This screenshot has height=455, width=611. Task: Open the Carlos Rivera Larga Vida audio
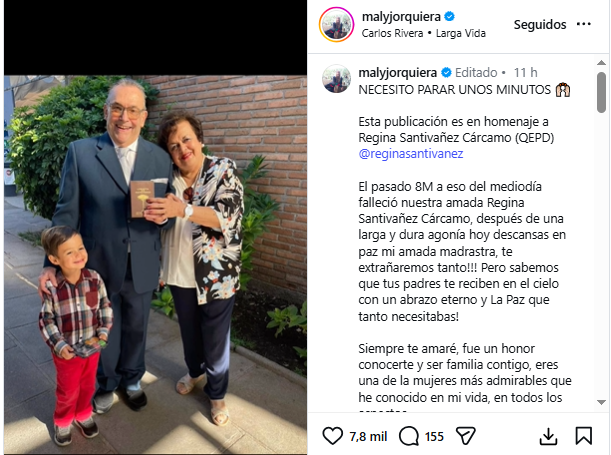(424, 34)
